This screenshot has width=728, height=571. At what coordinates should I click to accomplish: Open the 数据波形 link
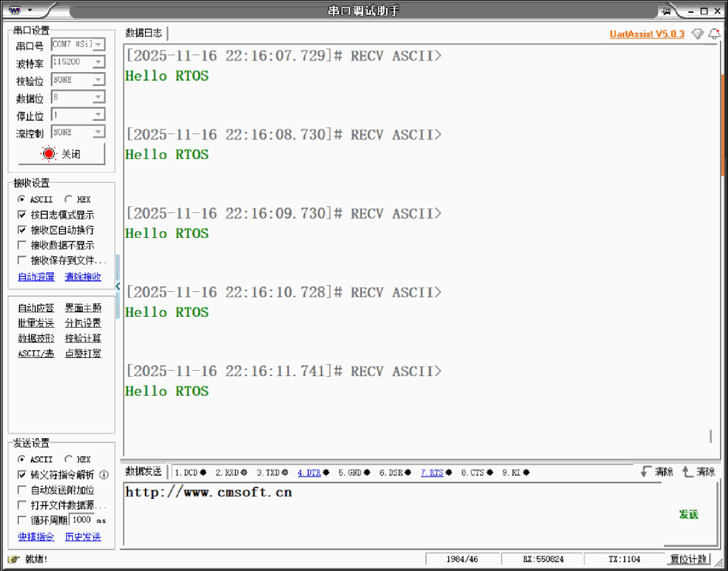tap(36, 338)
